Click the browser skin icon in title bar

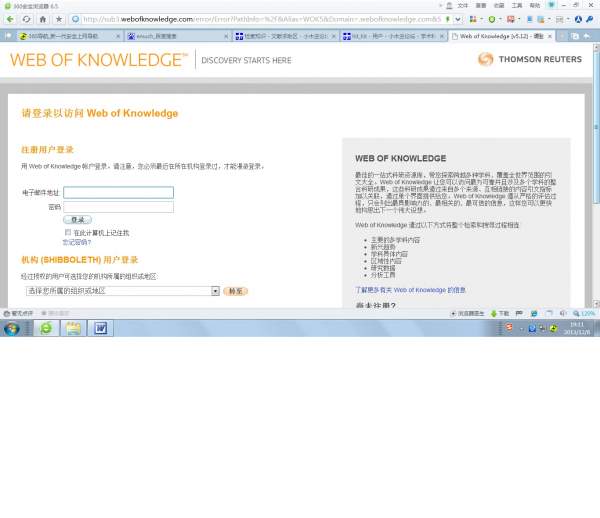tap(551, 5)
